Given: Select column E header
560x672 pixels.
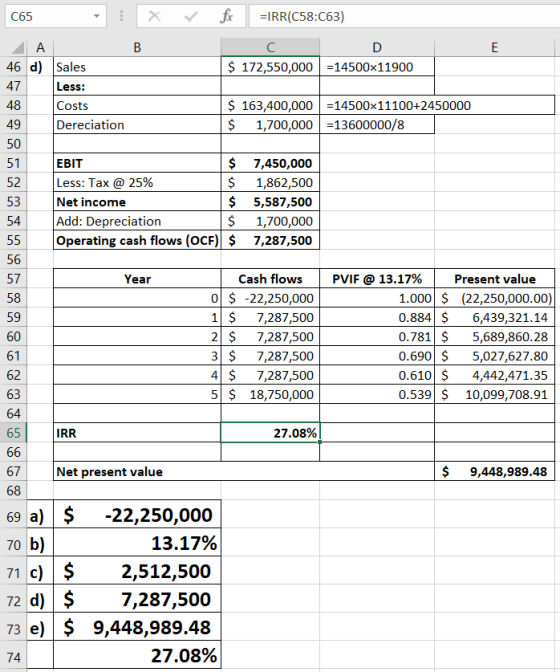Looking at the screenshot, I should click(x=494, y=48).
